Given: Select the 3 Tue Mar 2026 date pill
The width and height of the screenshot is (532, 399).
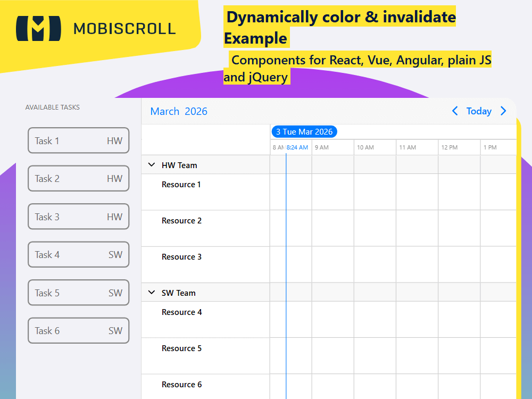Looking at the screenshot, I should tap(304, 131).
